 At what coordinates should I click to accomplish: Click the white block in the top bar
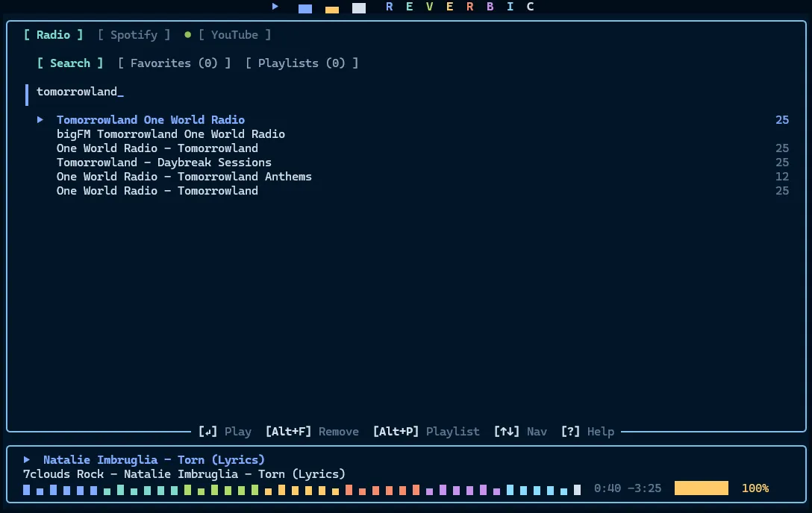tap(359, 7)
